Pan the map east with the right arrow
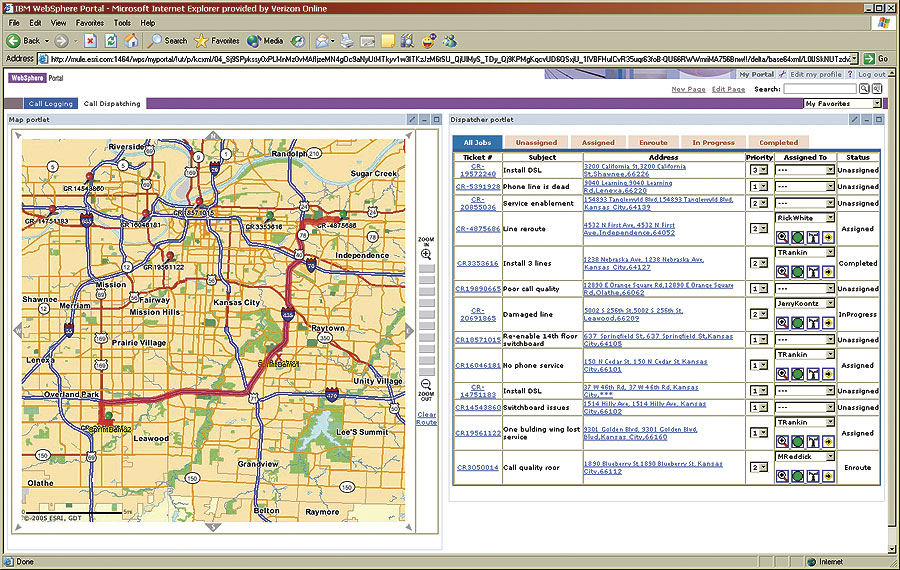The image size is (900, 570). click(408, 331)
